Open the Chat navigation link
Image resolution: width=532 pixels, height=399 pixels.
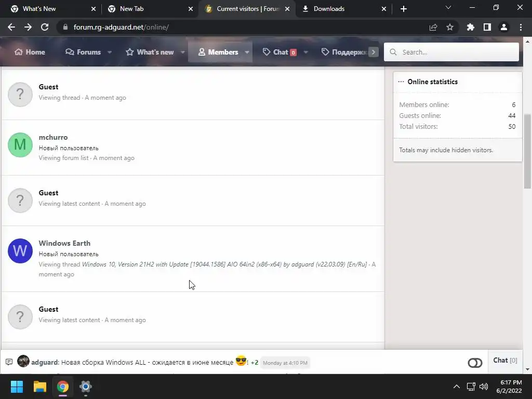(x=279, y=52)
